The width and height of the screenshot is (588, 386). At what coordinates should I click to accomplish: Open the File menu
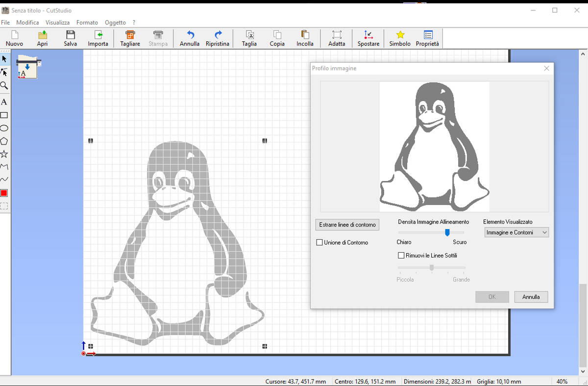pos(5,23)
